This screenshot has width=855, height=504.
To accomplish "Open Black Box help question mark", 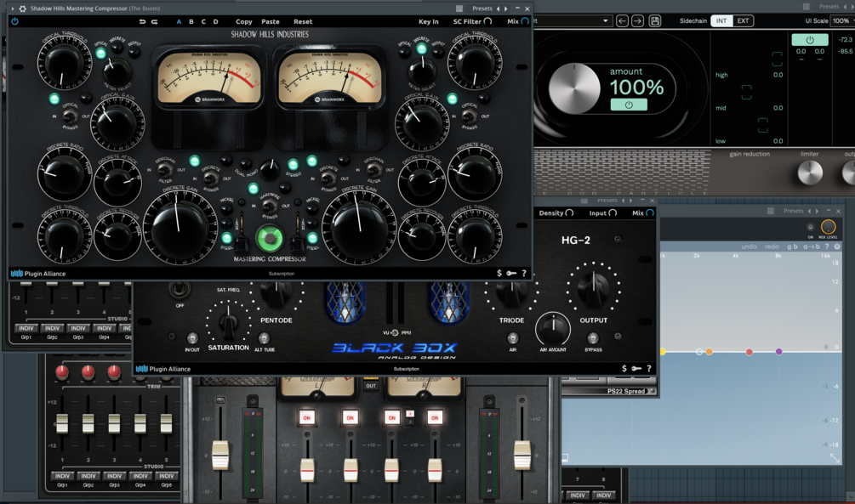I will click(649, 368).
